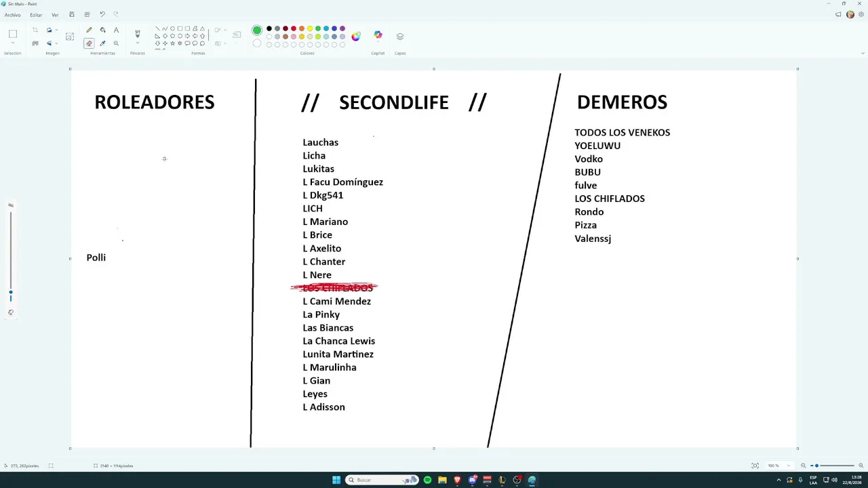The width and height of the screenshot is (868, 488).
Task: Expand the Flip options dropdown arrow
Action: (56, 43)
